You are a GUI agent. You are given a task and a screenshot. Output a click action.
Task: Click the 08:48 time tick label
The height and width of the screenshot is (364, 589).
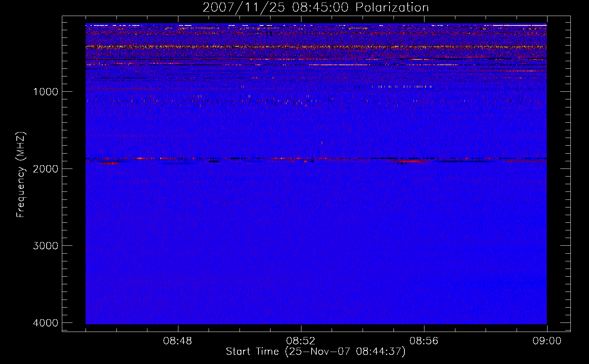(x=178, y=341)
